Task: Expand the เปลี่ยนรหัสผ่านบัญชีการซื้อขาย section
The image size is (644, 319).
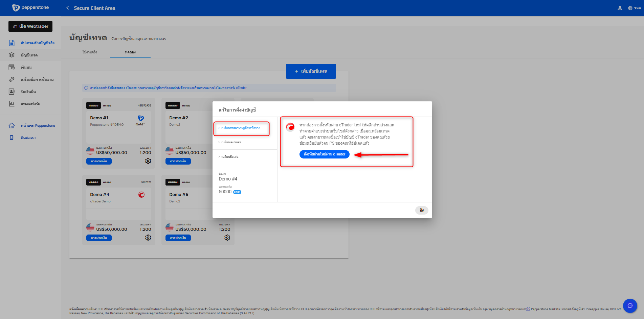Action: point(241,128)
